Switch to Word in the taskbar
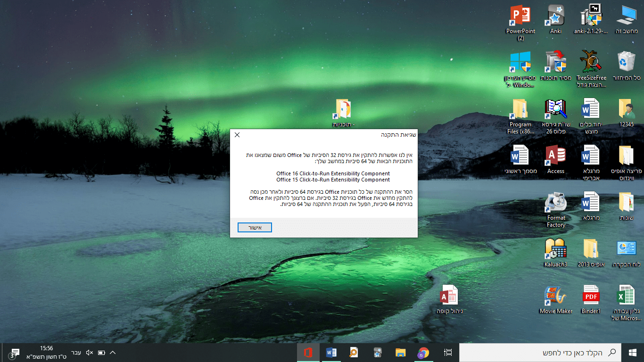This screenshot has width=644, height=362. [331, 352]
